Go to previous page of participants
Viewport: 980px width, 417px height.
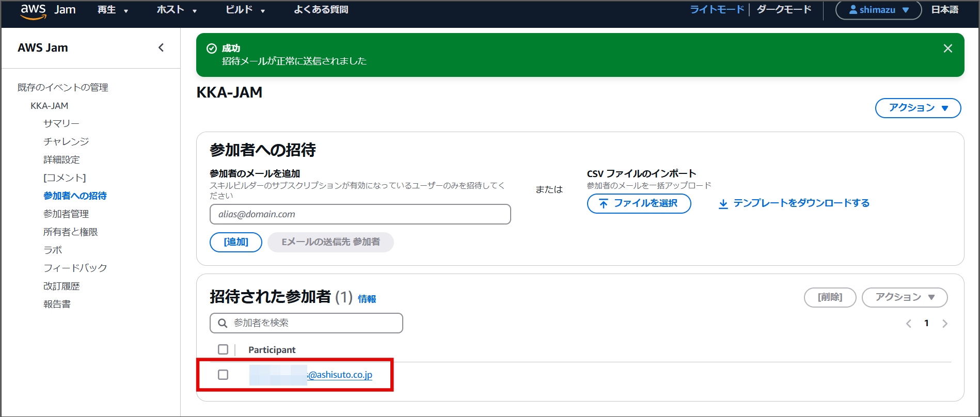point(909,324)
